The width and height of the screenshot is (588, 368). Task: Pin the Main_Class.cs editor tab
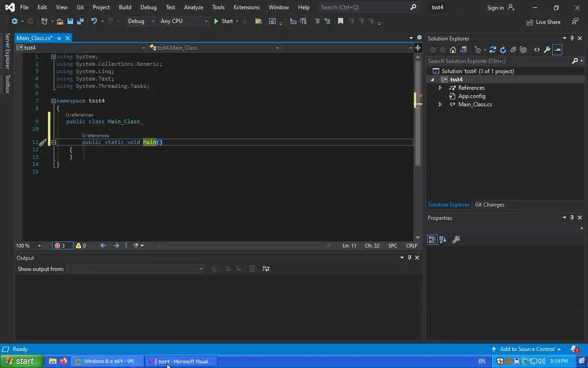click(x=59, y=38)
